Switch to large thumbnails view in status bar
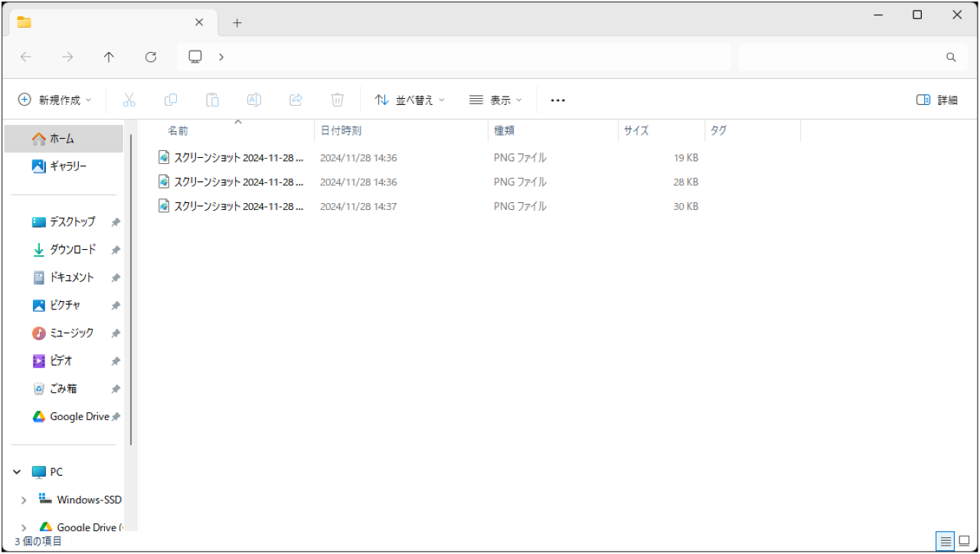The height and width of the screenshot is (554, 980). point(964,541)
